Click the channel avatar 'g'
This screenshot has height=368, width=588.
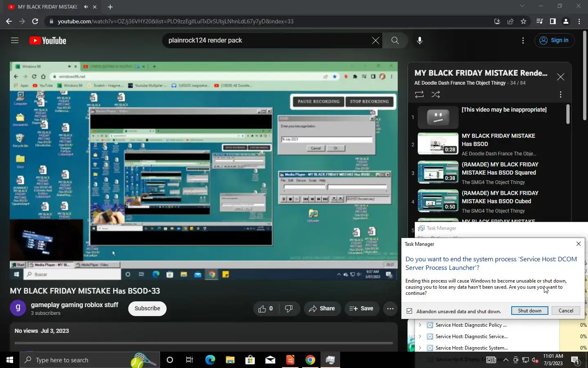[x=18, y=308]
